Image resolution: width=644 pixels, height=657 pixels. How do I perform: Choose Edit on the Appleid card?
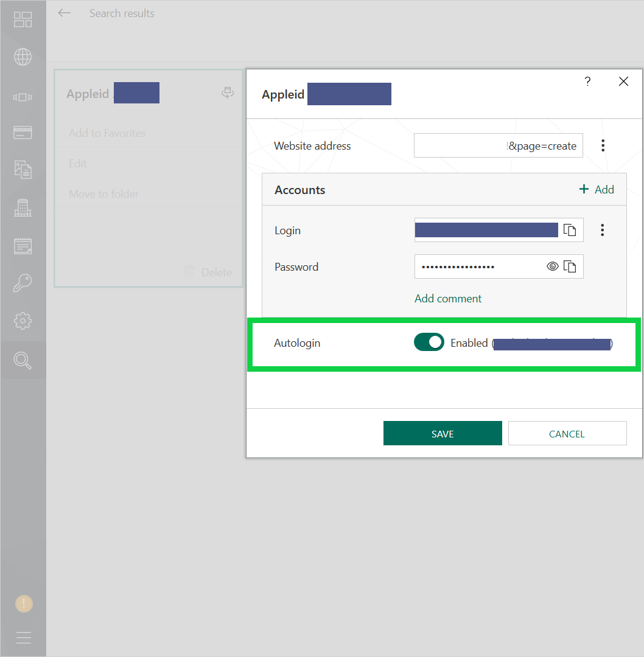tap(77, 164)
